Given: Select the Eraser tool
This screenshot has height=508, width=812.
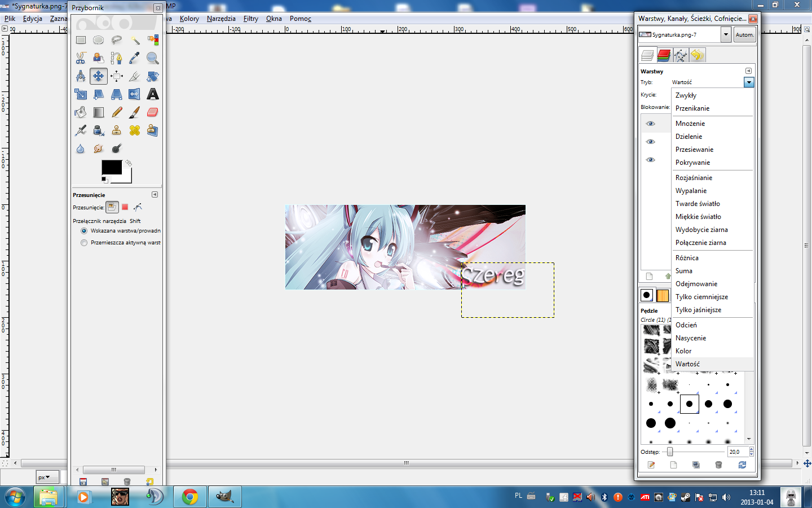Looking at the screenshot, I should point(153,112).
